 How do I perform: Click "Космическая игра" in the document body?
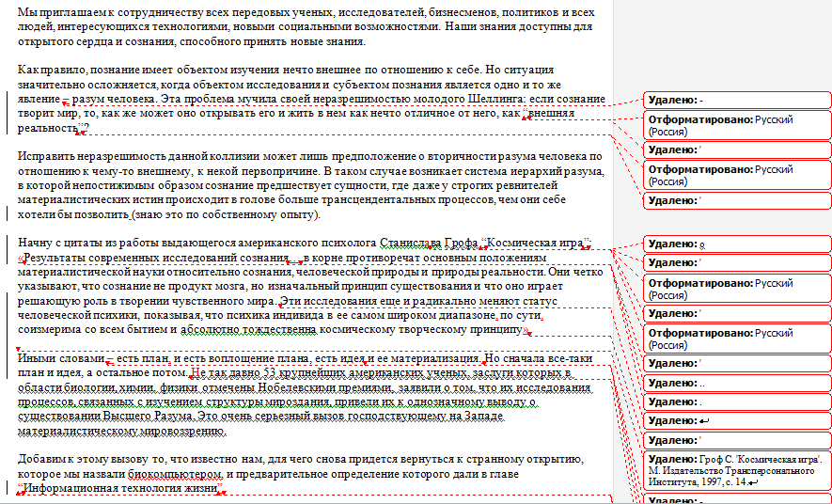pos(535,243)
